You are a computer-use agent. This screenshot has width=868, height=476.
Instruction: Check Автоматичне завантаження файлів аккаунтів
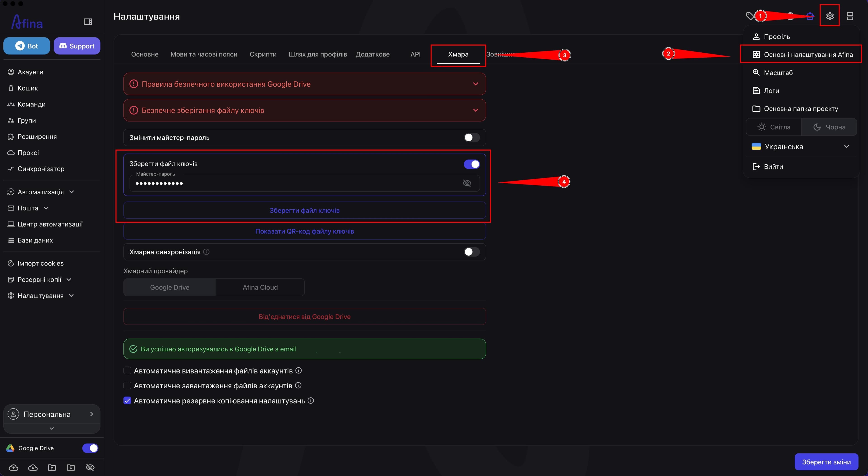[127, 385]
